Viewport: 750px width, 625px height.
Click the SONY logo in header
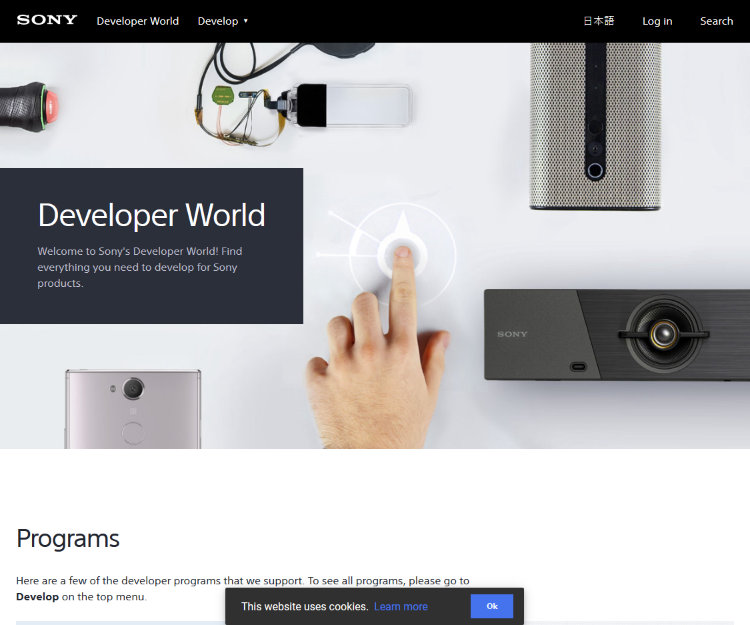click(46, 20)
